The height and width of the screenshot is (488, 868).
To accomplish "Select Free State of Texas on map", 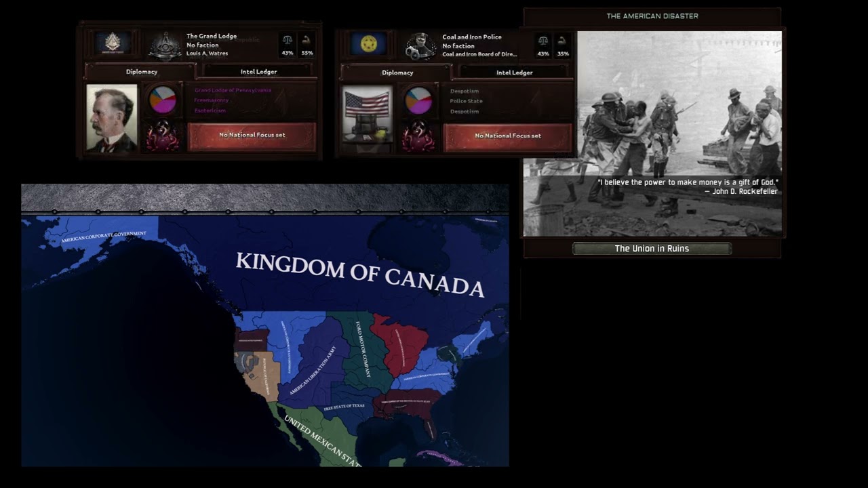I will (x=344, y=407).
